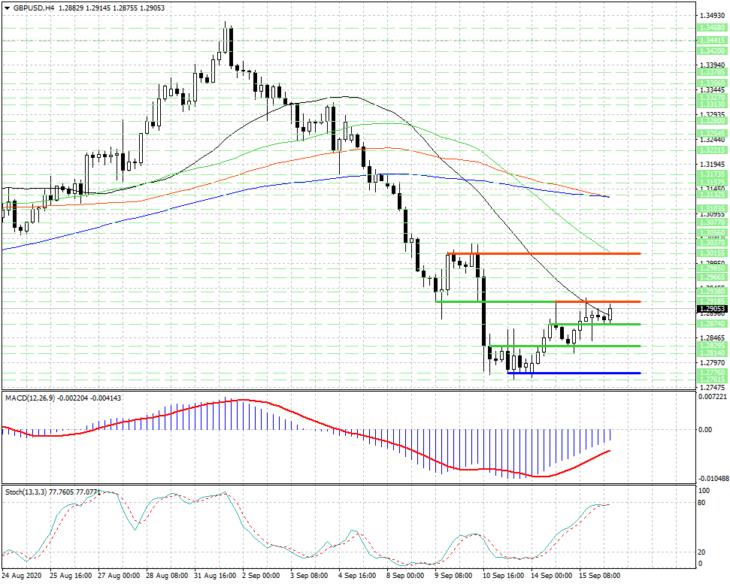The image size is (730, 584).
Task: Click the 4 Sep 16:00 time label
Action: (x=357, y=576)
